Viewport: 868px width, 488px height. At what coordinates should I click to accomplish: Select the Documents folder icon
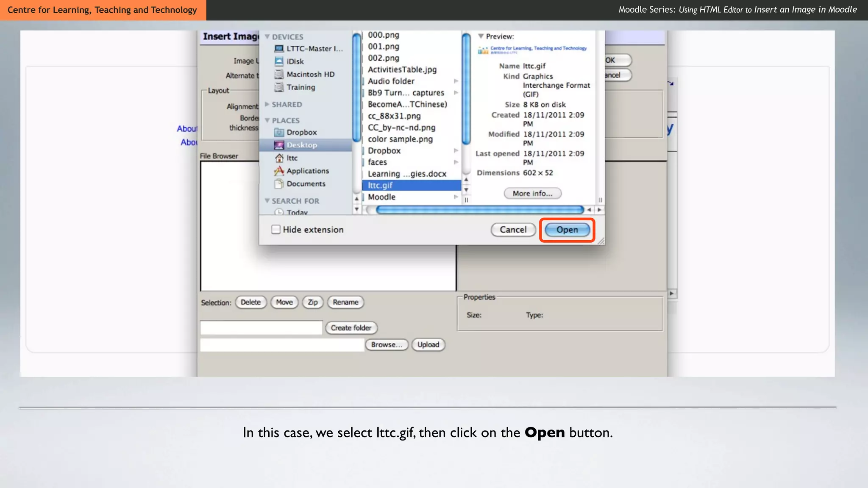tap(279, 184)
